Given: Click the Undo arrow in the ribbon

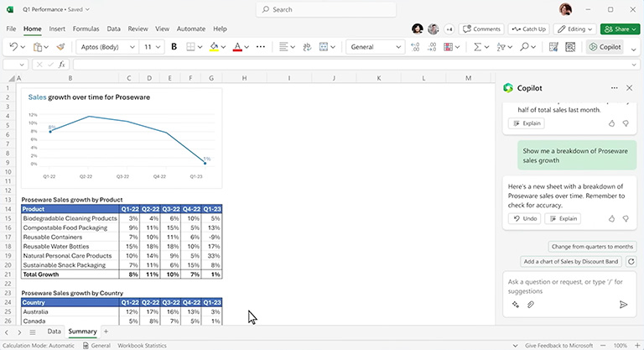Looking at the screenshot, I should [x=13, y=47].
